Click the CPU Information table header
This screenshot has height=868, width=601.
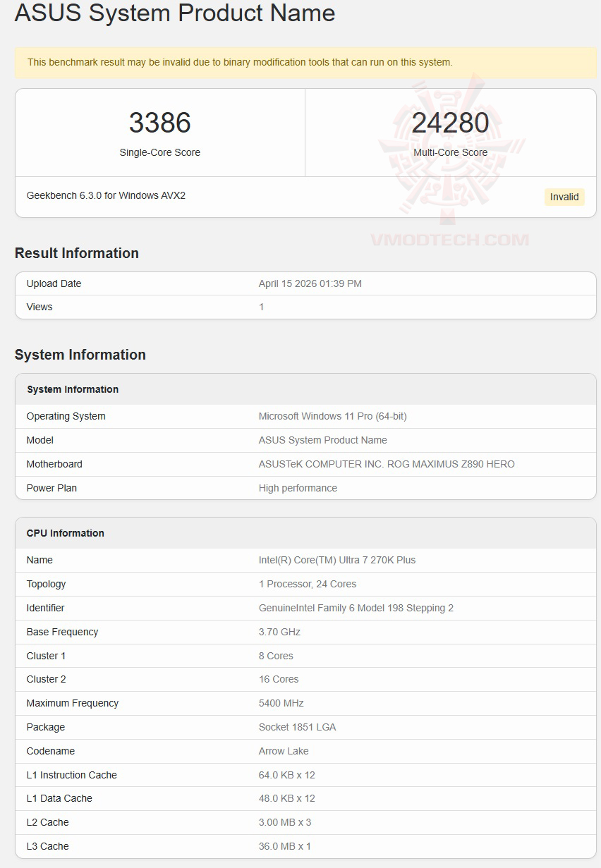coord(305,533)
